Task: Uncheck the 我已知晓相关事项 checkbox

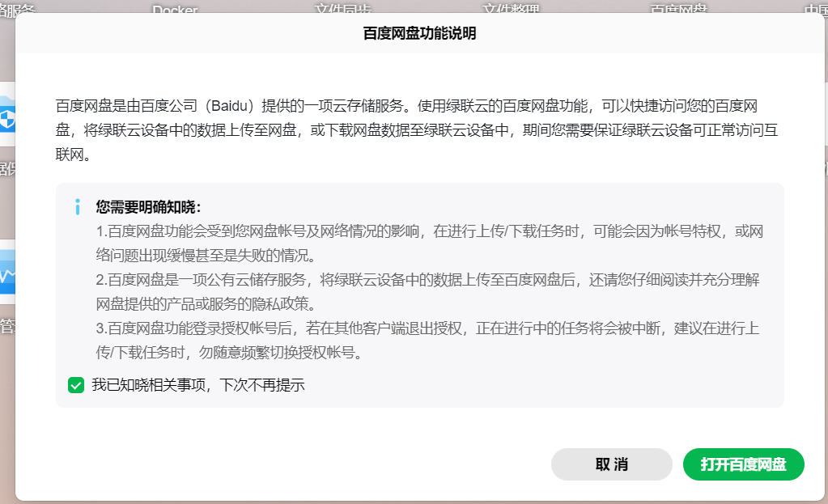Action: pos(76,385)
